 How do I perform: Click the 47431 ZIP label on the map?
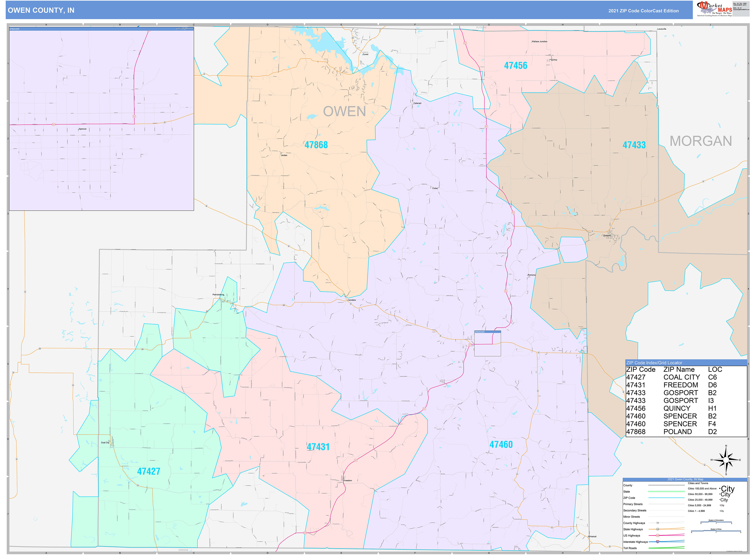click(x=318, y=447)
